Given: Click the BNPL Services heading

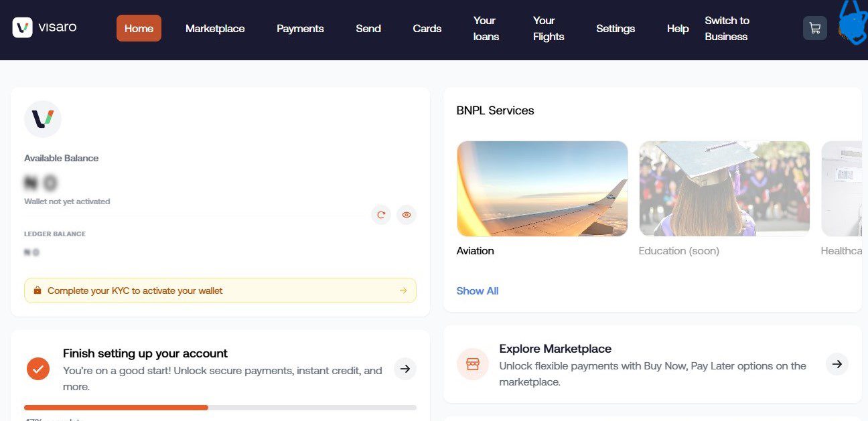Looking at the screenshot, I should (x=496, y=110).
